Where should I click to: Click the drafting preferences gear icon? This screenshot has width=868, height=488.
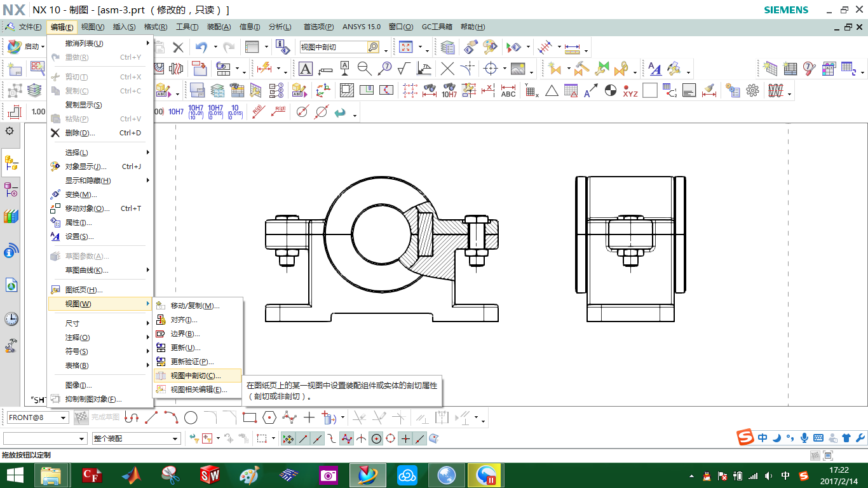coord(753,90)
